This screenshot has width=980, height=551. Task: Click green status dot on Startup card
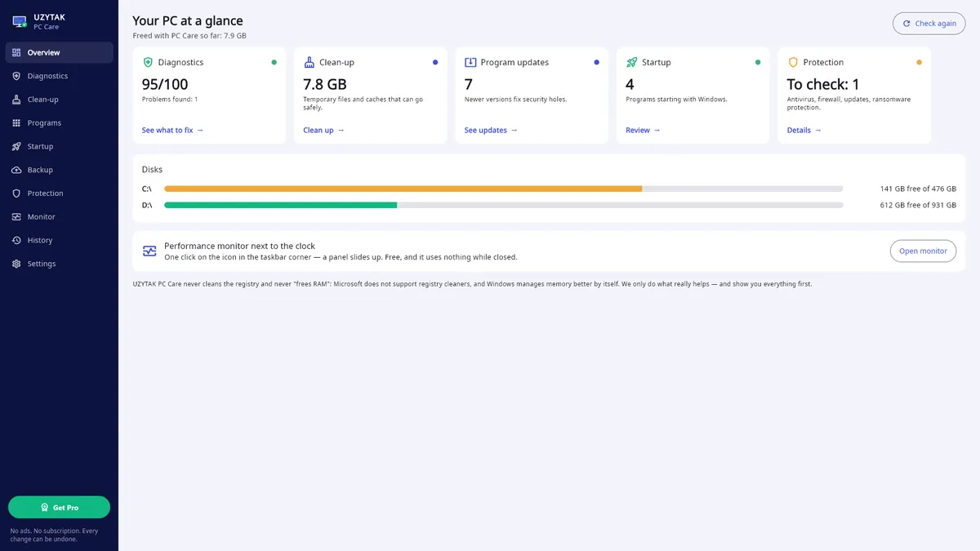tap(758, 62)
